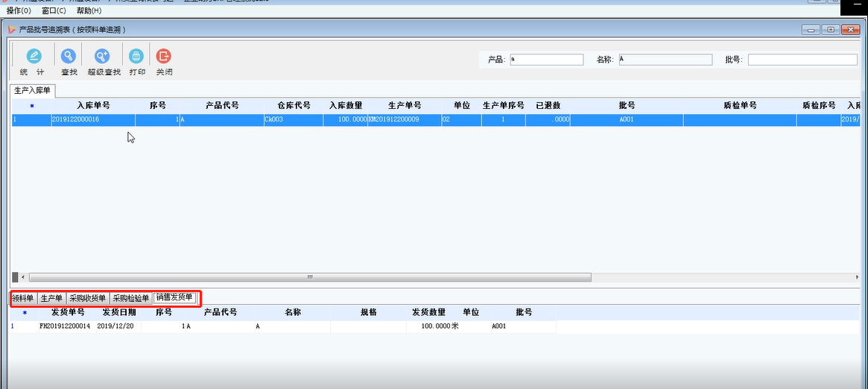Open the 采购检验单 tab
868x389 pixels.
(131, 298)
